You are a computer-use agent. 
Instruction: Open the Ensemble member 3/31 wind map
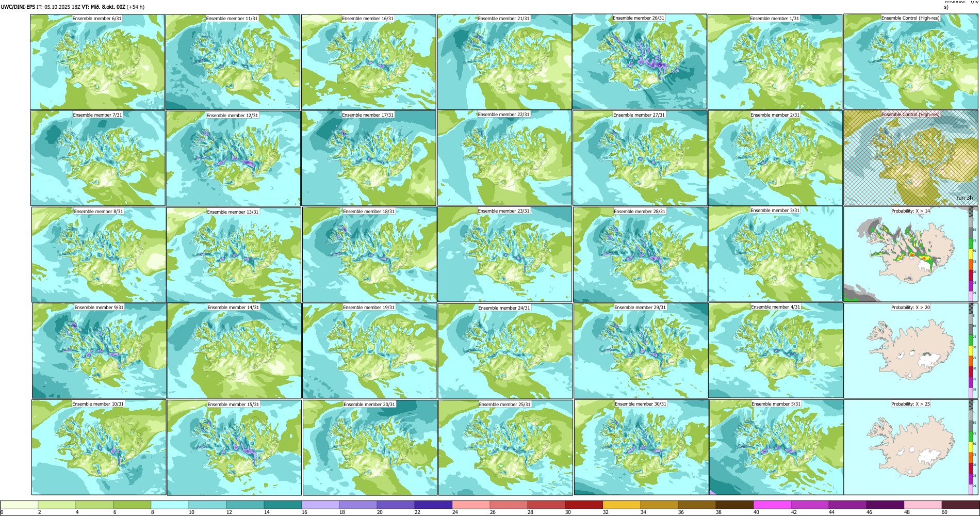coord(776,254)
